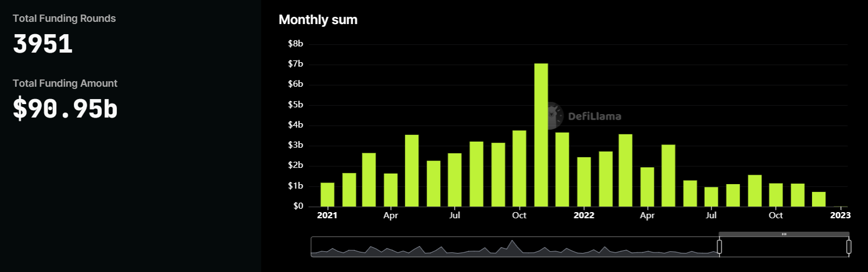The width and height of the screenshot is (868, 272).
Task: Select the October 2022 bar
Action: pyautogui.click(x=776, y=195)
